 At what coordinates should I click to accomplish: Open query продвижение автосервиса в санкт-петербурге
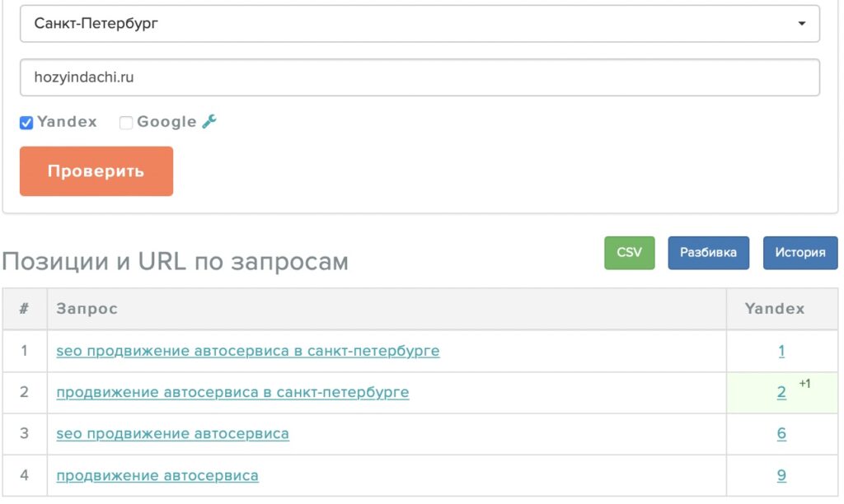(232, 392)
